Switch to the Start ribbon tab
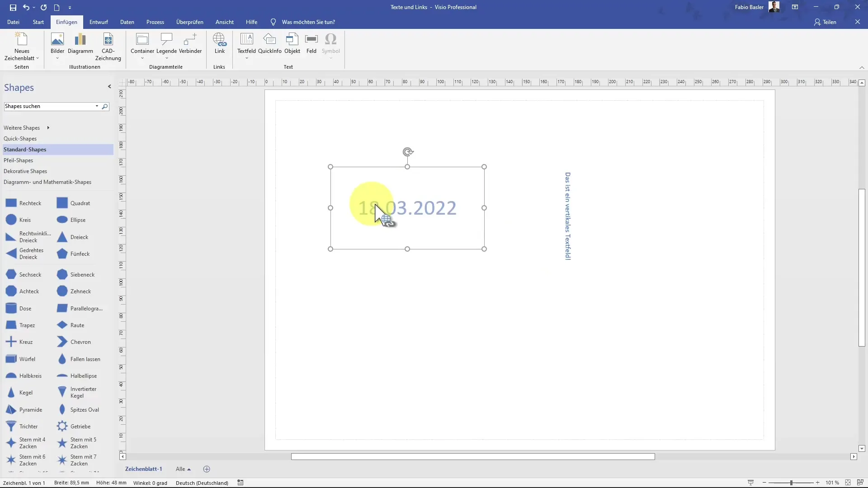Image resolution: width=868 pixels, height=488 pixels. point(38,22)
